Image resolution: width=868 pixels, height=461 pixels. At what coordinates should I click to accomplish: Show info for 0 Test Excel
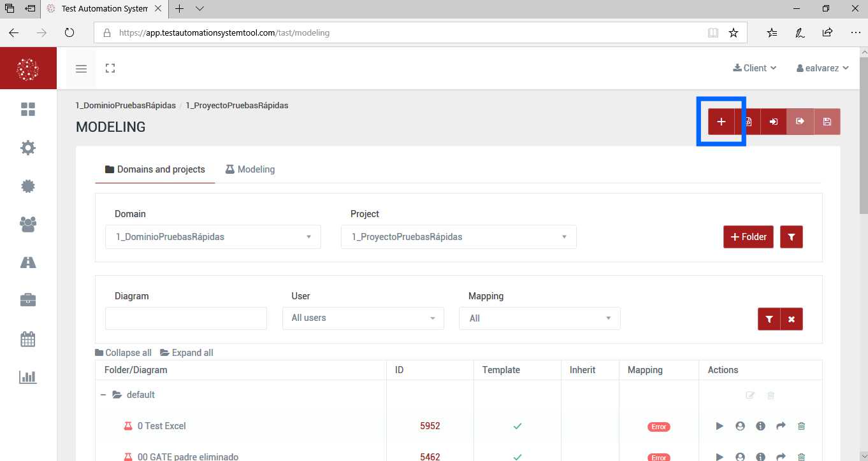[760, 426]
